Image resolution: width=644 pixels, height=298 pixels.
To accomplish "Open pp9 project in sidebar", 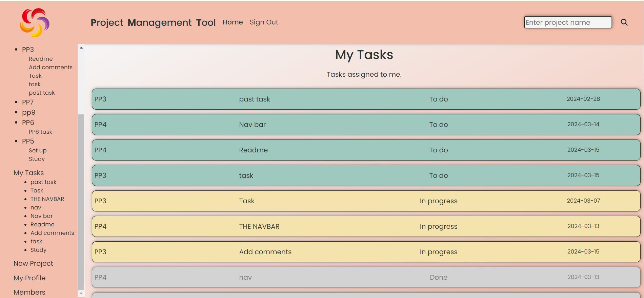I will point(28,112).
